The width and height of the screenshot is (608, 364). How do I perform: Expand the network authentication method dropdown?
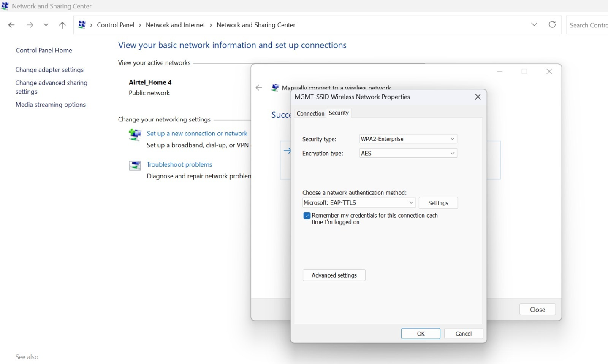(x=359, y=203)
